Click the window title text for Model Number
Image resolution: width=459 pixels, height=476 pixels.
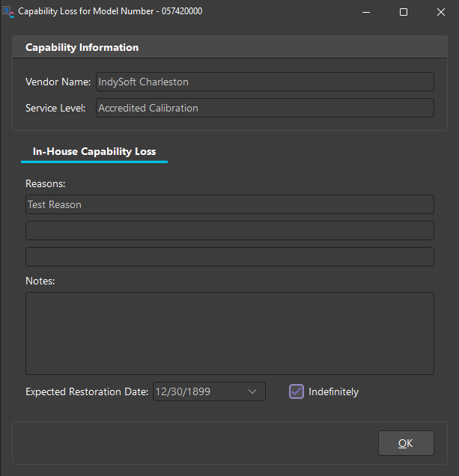(x=110, y=12)
